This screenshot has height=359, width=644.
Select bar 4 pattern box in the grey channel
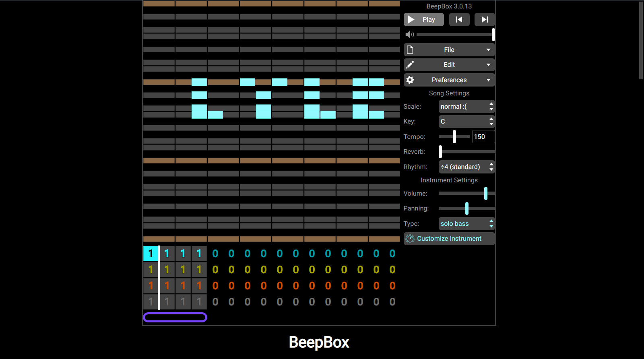[x=199, y=302]
